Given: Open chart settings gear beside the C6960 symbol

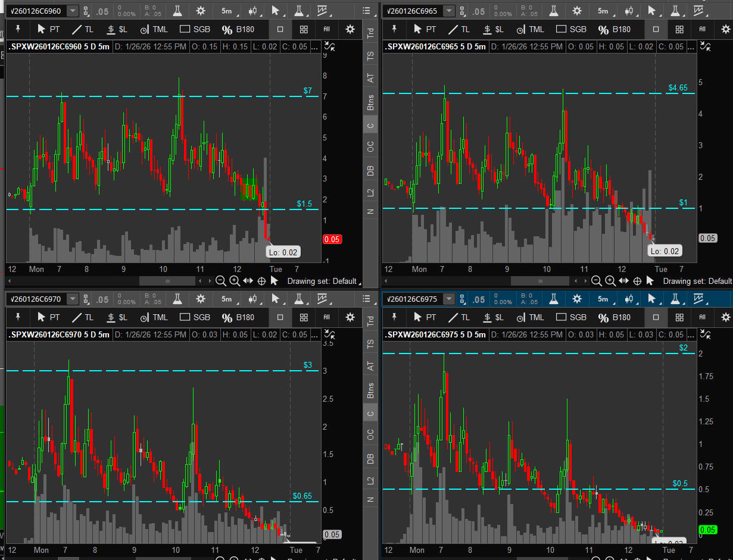Looking at the screenshot, I should [201, 11].
